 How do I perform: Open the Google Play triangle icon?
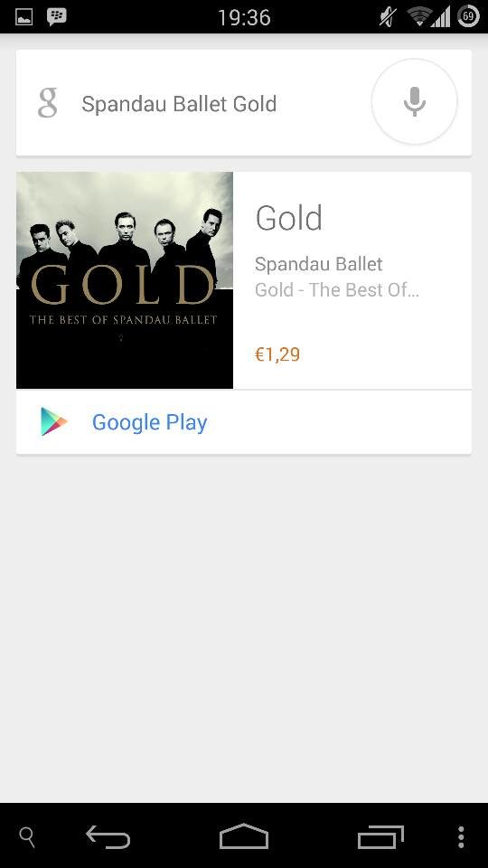click(53, 422)
